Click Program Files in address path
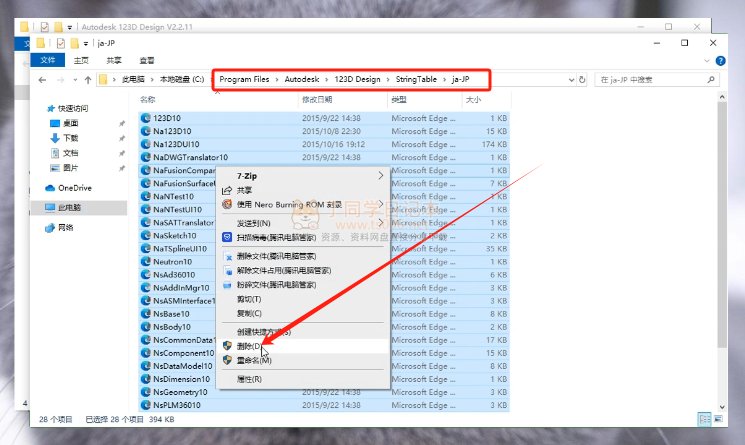 pyautogui.click(x=244, y=79)
